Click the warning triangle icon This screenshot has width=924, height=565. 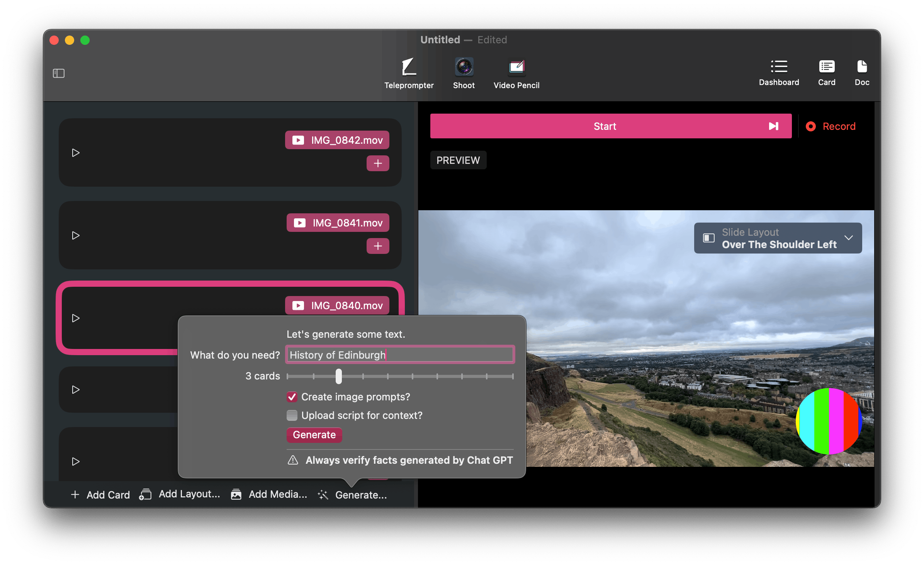293,460
